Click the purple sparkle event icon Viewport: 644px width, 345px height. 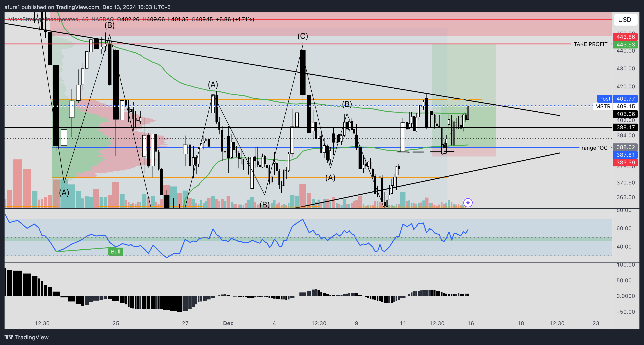coord(468,203)
